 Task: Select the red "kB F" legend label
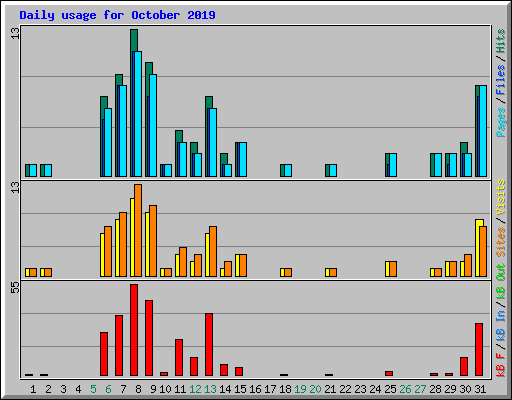pos(501,365)
